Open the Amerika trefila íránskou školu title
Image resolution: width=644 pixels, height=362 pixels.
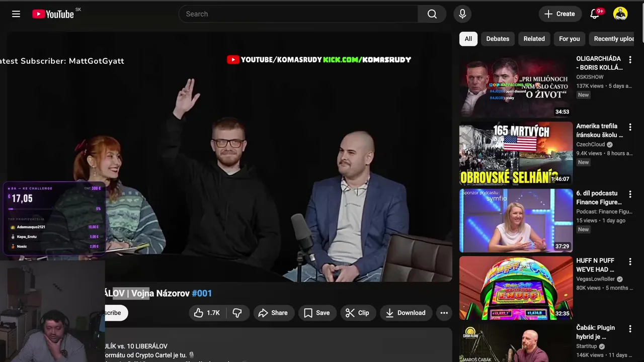click(599, 130)
